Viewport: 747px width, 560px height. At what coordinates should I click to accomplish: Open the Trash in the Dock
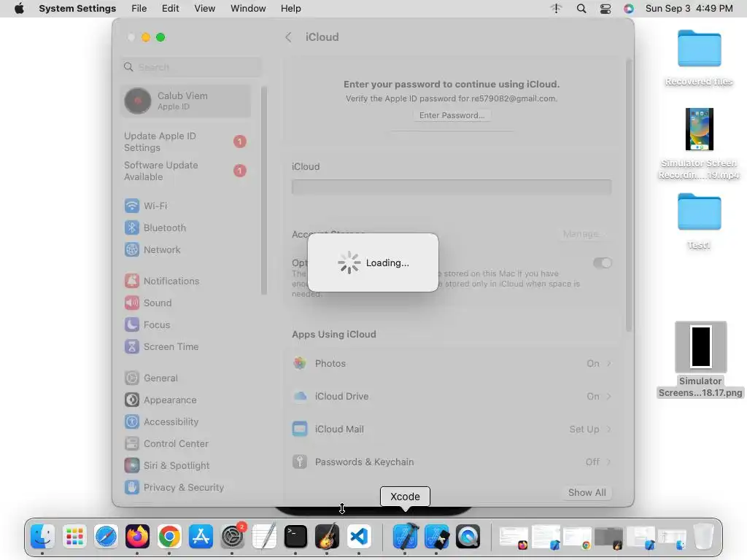coord(704,536)
